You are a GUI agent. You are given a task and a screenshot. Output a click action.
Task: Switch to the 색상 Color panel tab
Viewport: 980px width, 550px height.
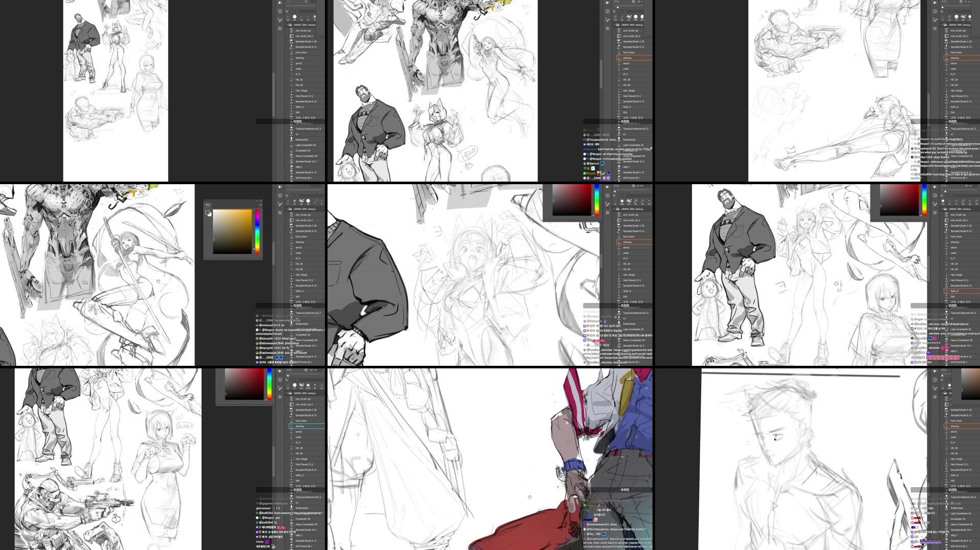[208, 205]
